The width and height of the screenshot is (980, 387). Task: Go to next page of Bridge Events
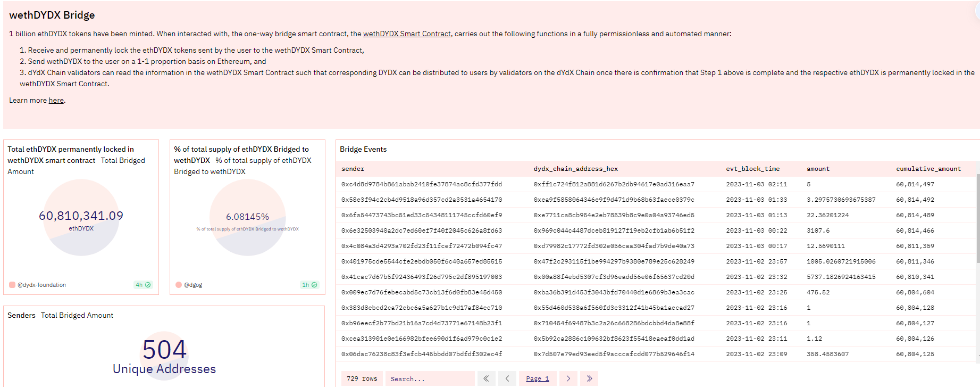pos(568,378)
